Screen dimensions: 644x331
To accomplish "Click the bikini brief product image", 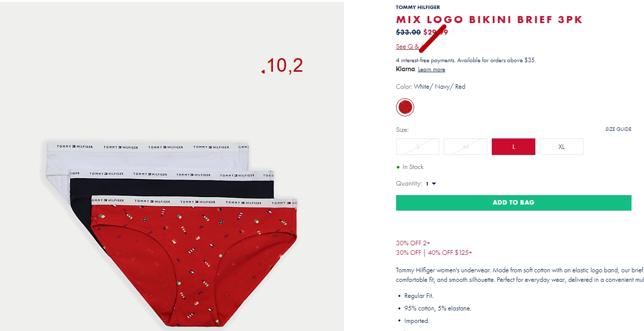I will point(172,165).
